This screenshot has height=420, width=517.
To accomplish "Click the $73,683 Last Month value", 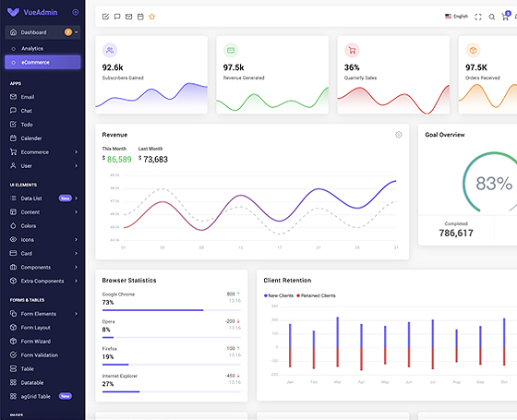I will (153, 159).
